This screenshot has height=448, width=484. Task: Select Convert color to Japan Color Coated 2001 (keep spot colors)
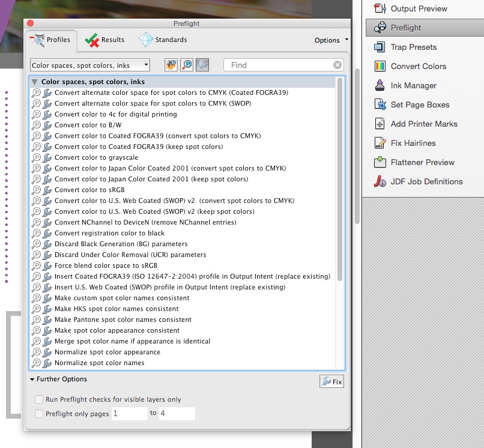[151, 179]
